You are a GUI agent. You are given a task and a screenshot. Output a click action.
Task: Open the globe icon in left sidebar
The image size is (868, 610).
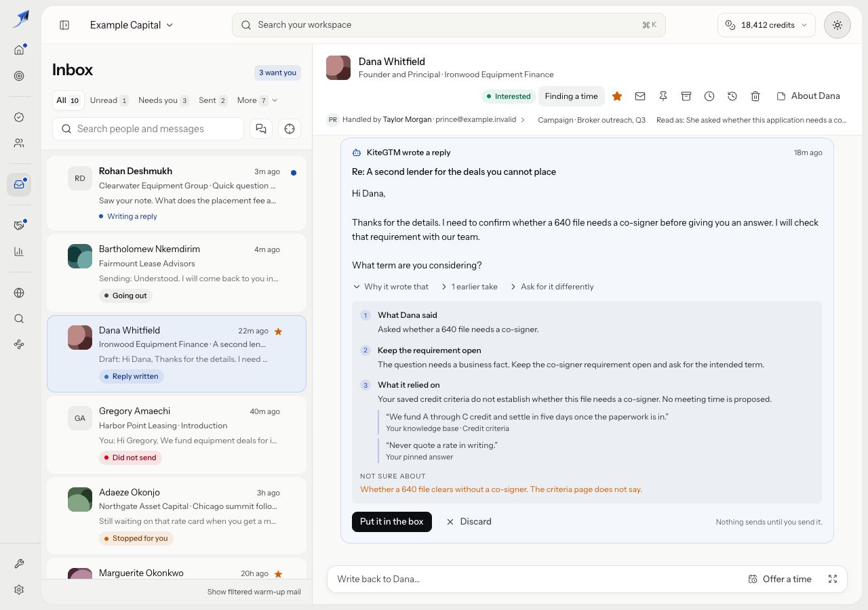tap(19, 293)
